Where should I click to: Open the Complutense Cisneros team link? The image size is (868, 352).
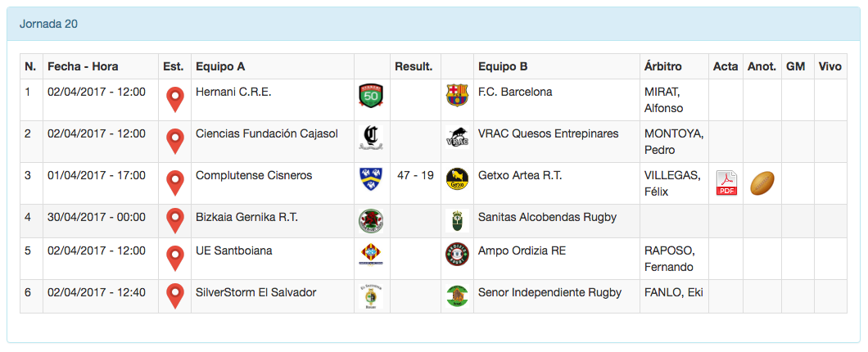click(254, 175)
